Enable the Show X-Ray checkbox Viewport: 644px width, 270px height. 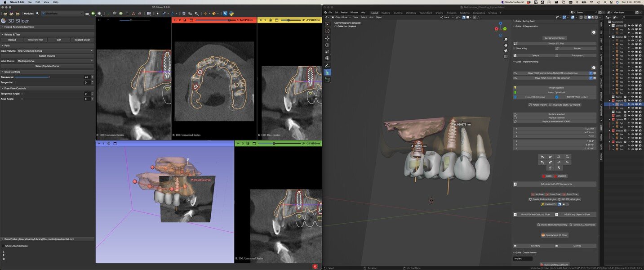click(515, 48)
